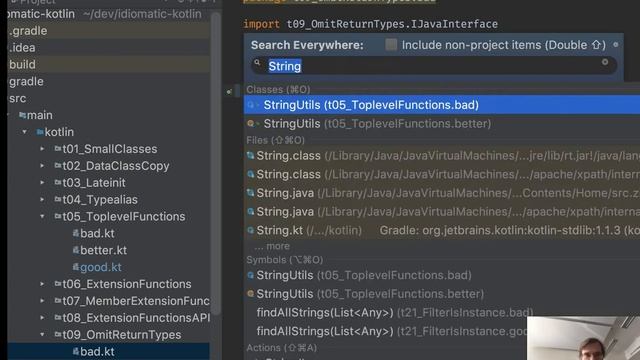Click the String search input field
The image size is (640, 360).
[x=434, y=66]
